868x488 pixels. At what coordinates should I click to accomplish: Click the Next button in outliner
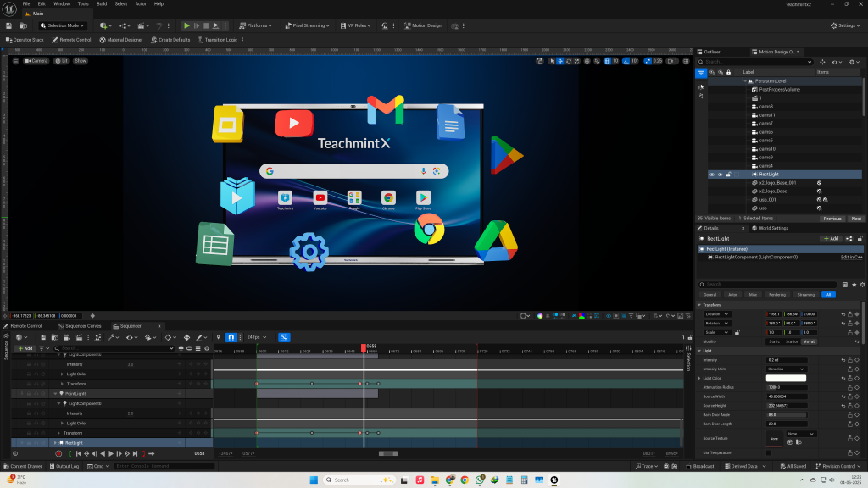point(856,219)
